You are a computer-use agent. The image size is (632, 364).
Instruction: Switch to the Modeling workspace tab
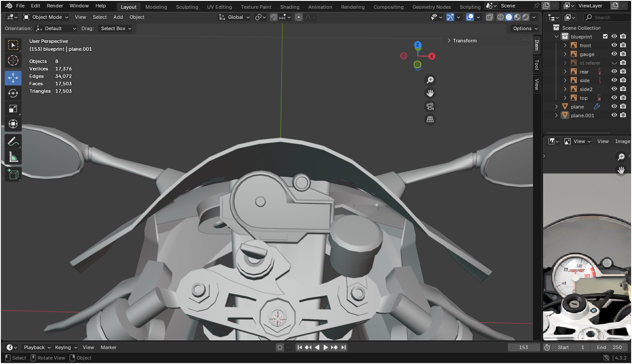(x=156, y=7)
